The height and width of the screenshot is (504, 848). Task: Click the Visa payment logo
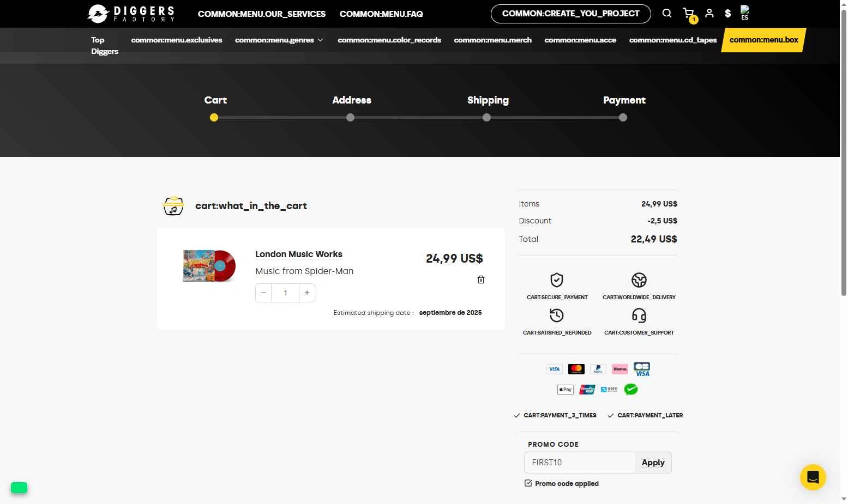pyautogui.click(x=555, y=369)
